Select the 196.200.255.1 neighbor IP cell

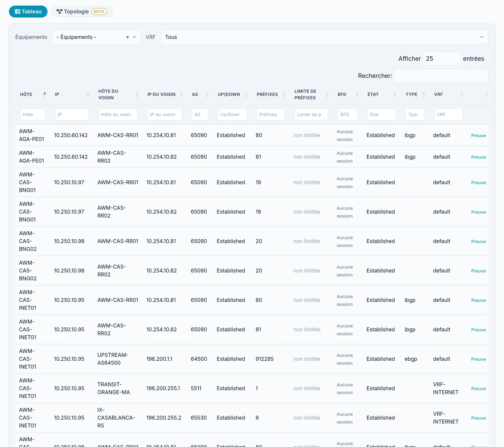pyautogui.click(x=163, y=389)
